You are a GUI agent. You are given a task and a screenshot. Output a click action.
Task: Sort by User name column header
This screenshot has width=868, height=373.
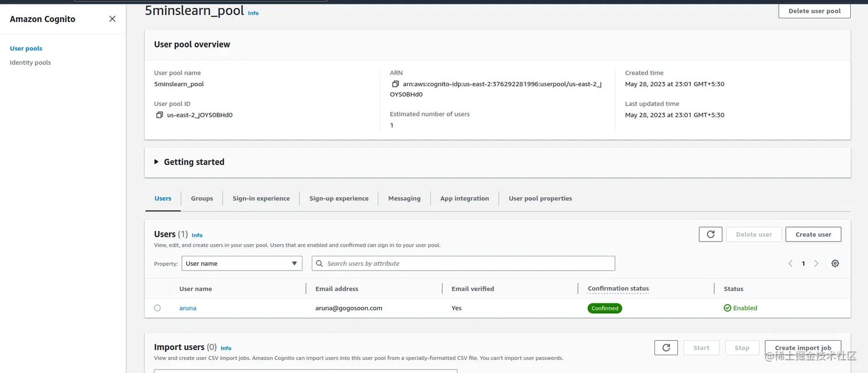point(196,289)
